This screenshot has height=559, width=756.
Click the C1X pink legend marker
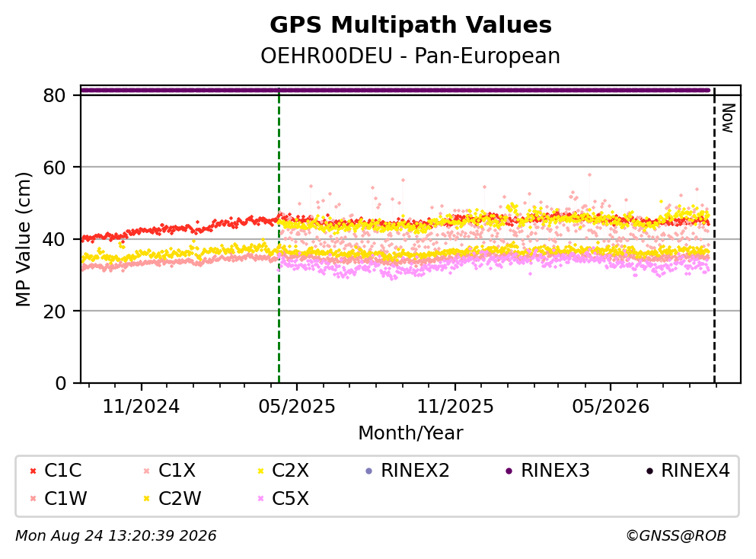pos(147,471)
